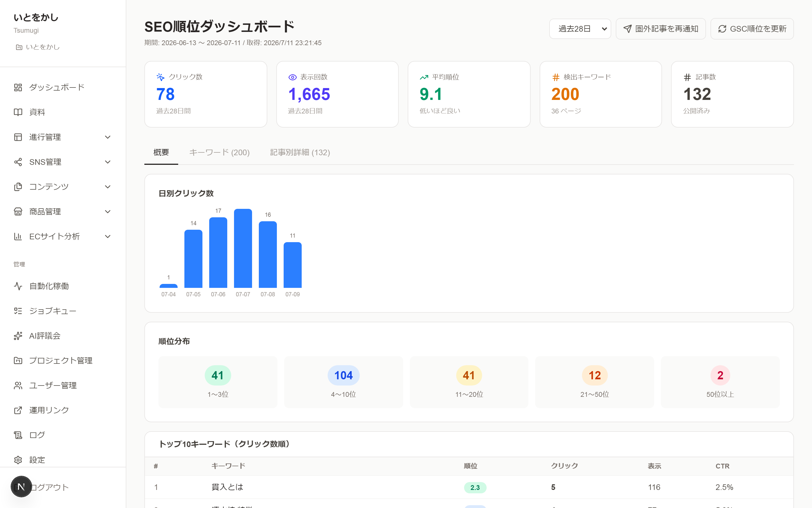Screen dimensions: 812x508
Task: Expand the ECサイト分析 chevron
Action: point(108,237)
